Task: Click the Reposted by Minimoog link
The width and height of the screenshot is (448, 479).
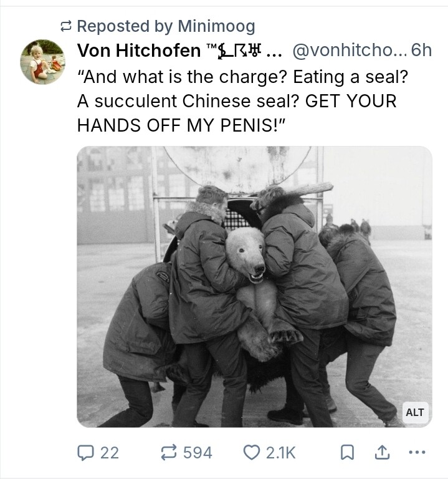Action: tap(166, 26)
